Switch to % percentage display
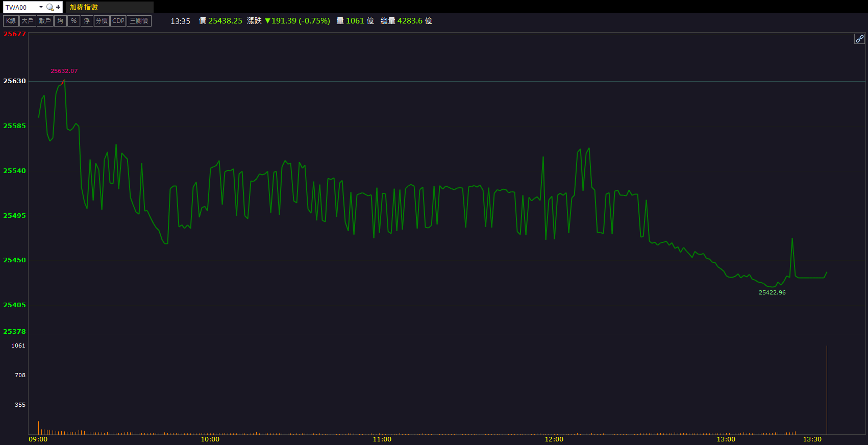 pos(73,21)
